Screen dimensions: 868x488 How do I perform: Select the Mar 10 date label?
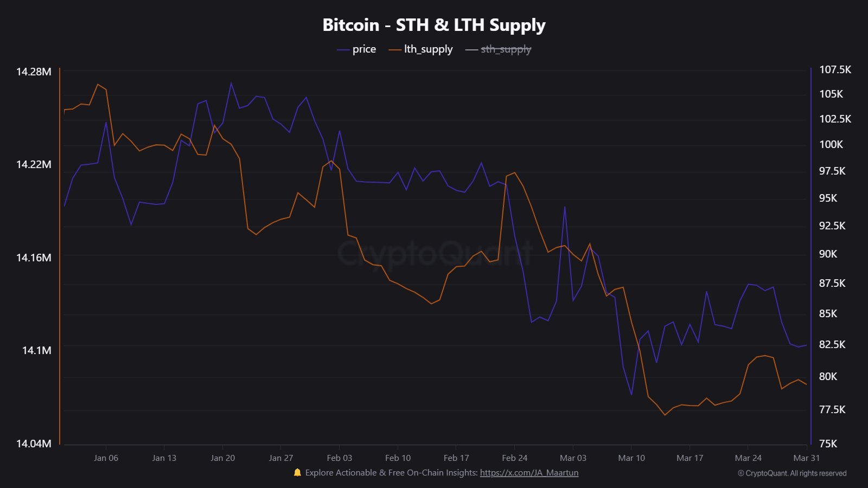click(631, 458)
